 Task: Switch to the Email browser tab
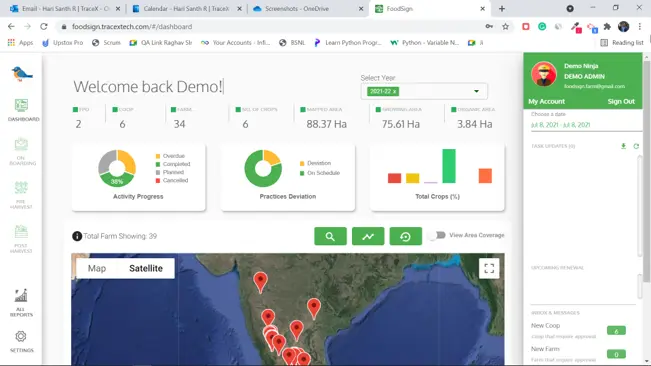tap(65, 9)
